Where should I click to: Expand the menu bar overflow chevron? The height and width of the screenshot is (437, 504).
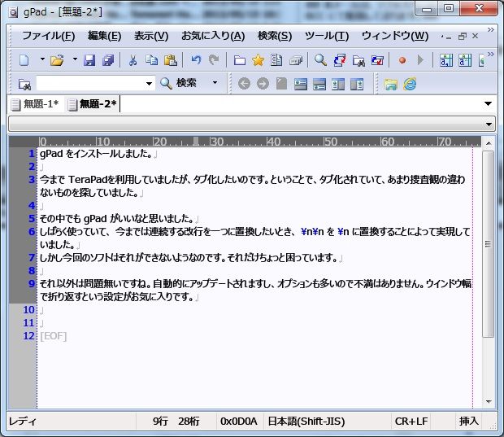pyautogui.click(x=490, y=29)
